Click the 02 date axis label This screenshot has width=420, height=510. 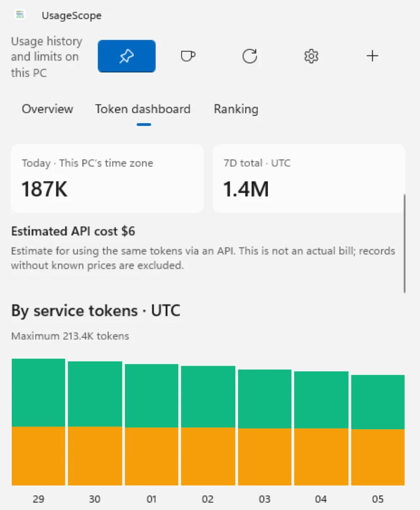point(208,499)
